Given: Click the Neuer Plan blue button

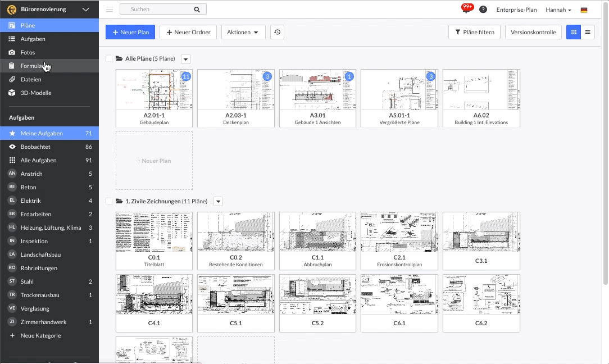Looking at the screenshot, I should tap(130, 32).
